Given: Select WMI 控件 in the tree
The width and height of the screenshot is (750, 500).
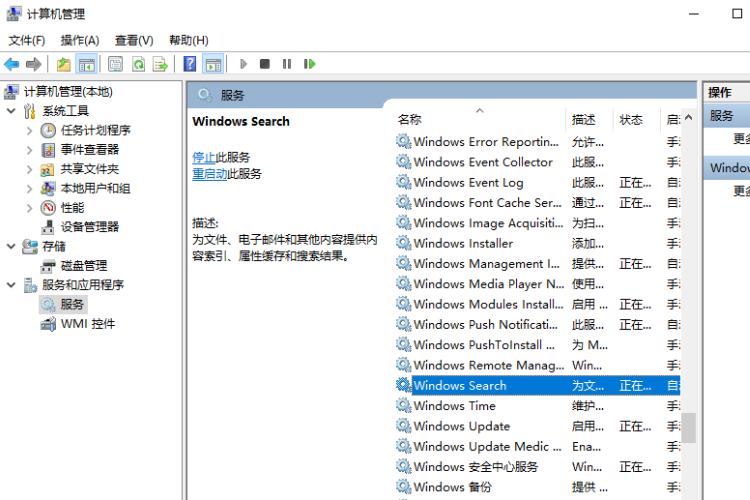Looking at the screenshot, I should (87, 324).
